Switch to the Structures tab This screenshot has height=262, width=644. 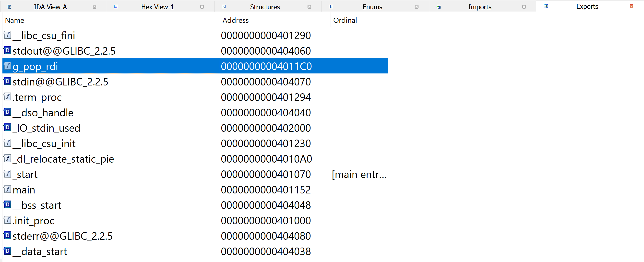coord(265,7)
